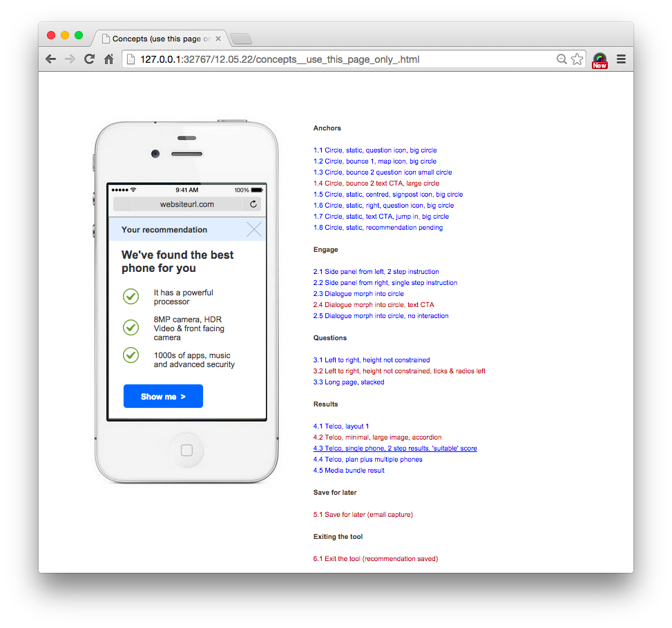The image size is (672, 628).
Task: Click the Show me button
Action: click(x=163, y=396)
